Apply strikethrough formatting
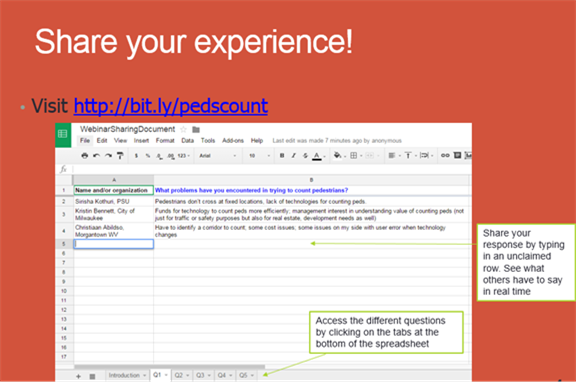The height and width of the screenshot is (382, 576). pos(305,156)
